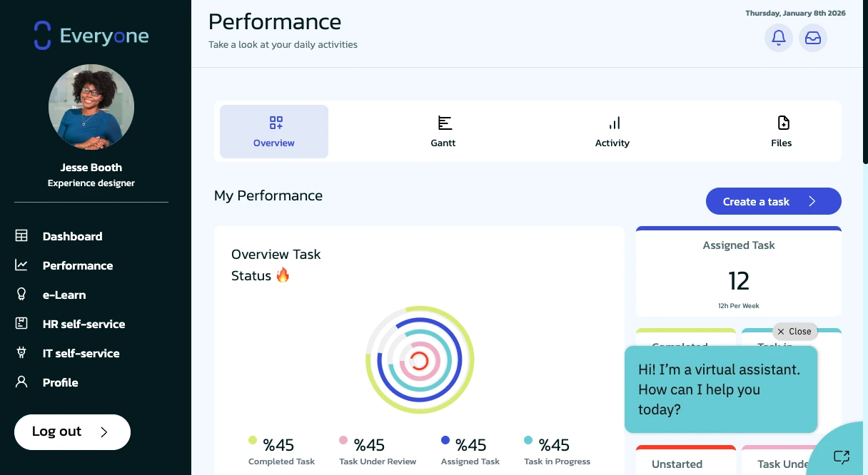Click the Dashboard table icon in sidebar
Viewport: 868px width, 475px height.
[21, 236]
